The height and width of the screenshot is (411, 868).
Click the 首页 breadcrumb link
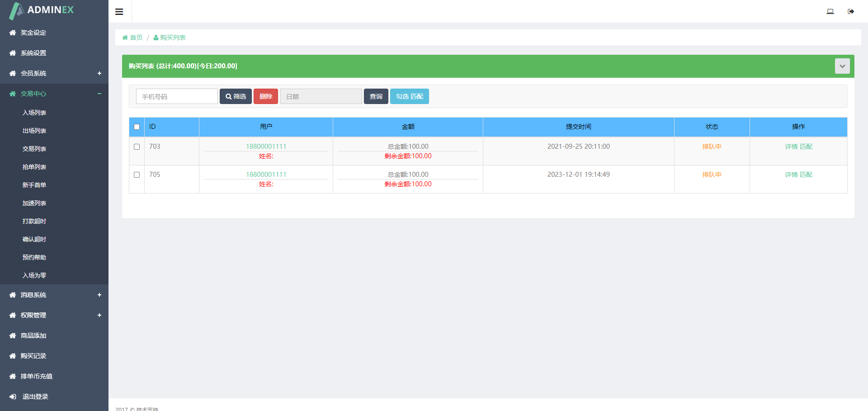(136, 38)
